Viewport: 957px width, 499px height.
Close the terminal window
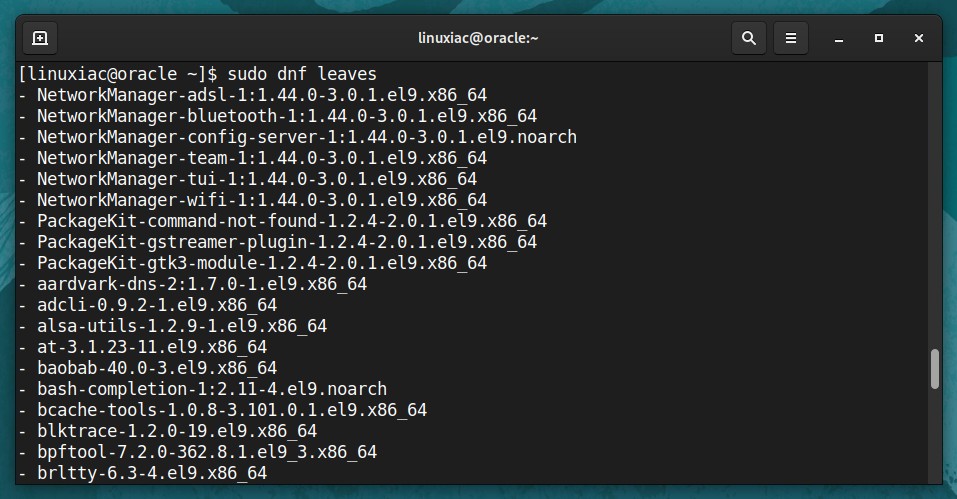919,38
